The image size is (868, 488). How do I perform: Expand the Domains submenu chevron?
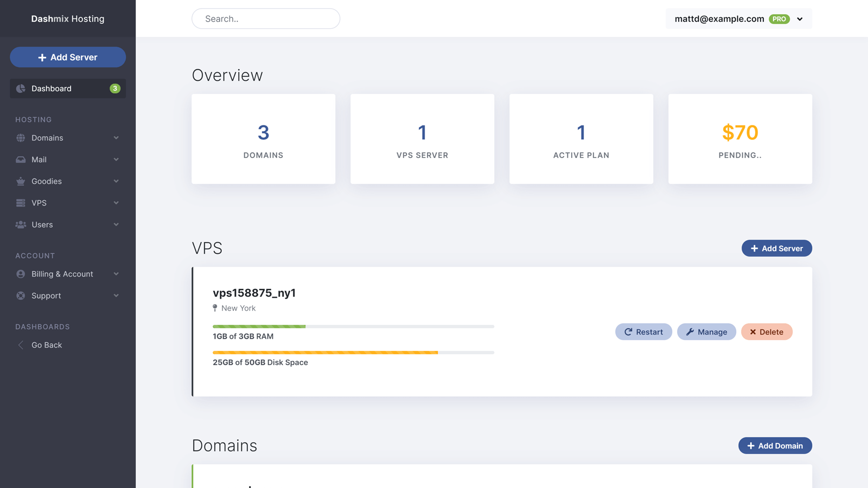(116, 138)
